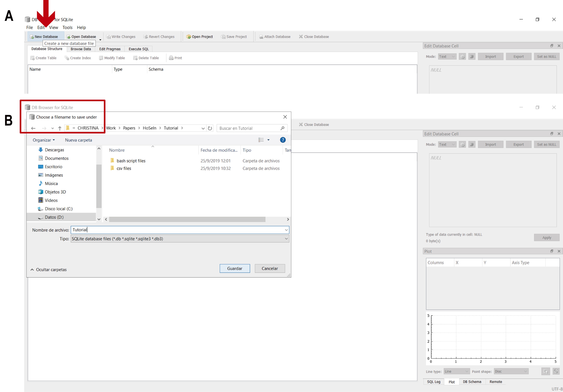
Task: Click Set as NULL in lower Edit Cell panel
Action: point(547,145)
